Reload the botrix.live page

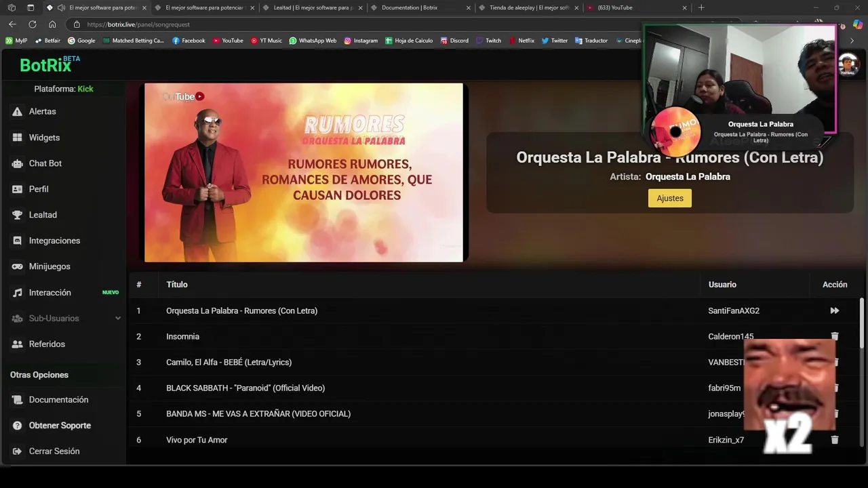click(32, 24)
